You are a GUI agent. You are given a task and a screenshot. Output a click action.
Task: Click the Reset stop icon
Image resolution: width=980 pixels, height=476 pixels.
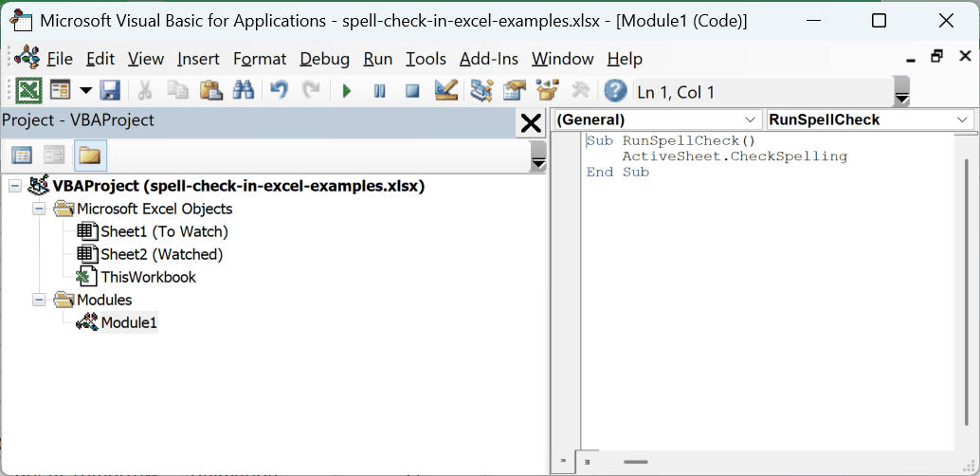pos(412,92)
